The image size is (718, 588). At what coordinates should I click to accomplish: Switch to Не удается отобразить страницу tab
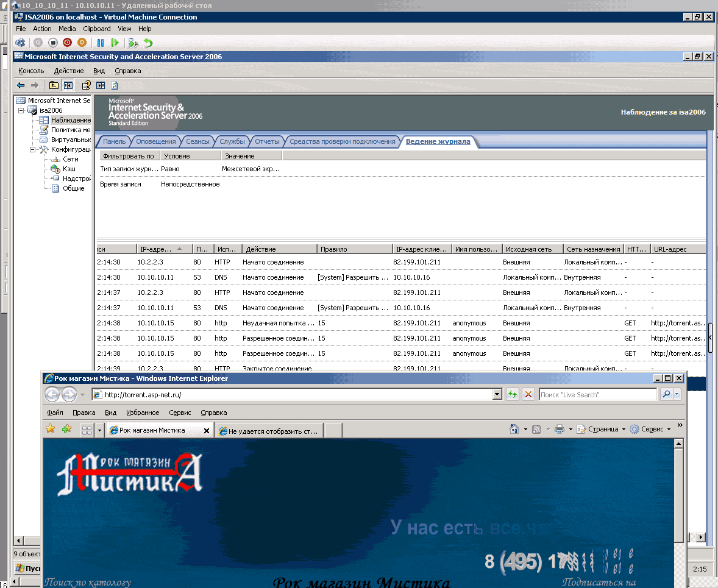coord(269,431)
